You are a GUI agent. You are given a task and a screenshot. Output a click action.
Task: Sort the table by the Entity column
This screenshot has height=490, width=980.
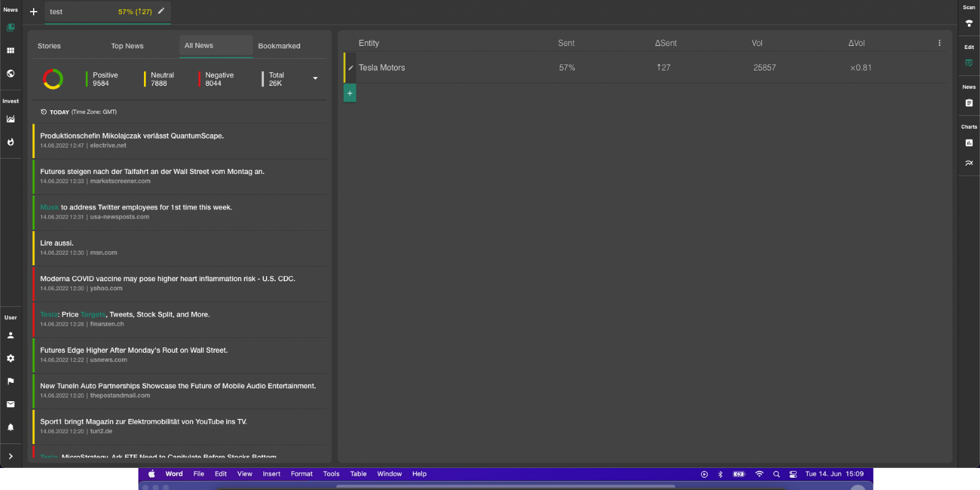pos(369,43)
